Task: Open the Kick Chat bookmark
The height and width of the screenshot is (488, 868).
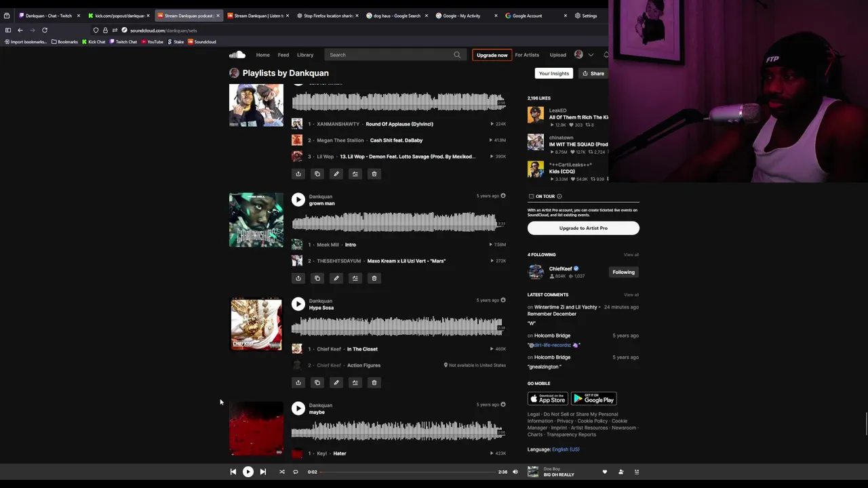Action: [94, 42]
